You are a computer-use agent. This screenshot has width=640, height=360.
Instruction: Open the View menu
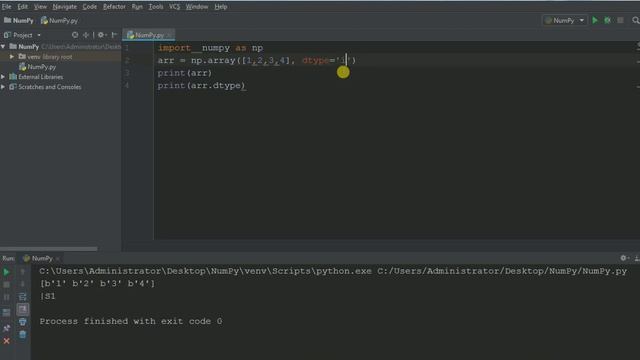[x=40, y=7]
